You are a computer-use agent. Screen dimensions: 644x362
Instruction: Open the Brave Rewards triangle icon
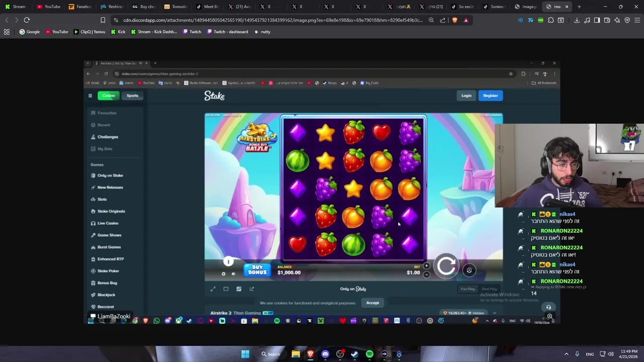[466, 20]
